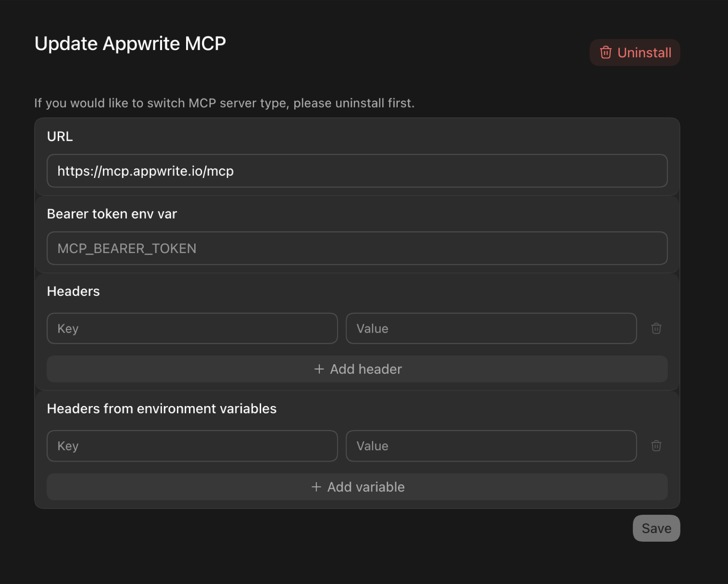Delete the environment variable row trash icon
This screenshot has height=584, width=728.
pos(656,446)
